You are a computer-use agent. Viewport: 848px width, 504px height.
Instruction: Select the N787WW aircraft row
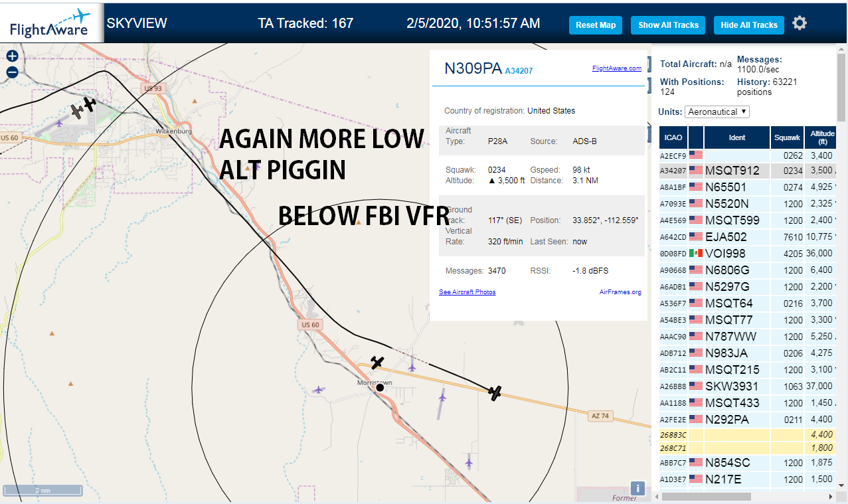click(748, 337)
